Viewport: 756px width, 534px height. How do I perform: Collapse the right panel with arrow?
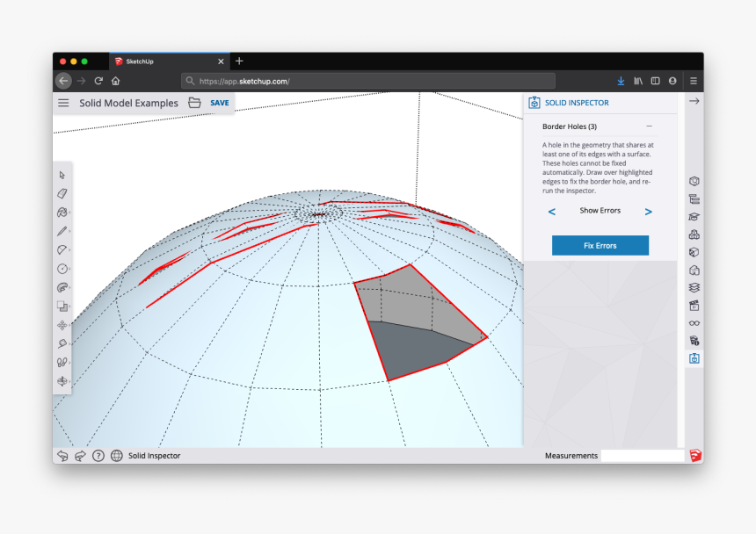694,102
